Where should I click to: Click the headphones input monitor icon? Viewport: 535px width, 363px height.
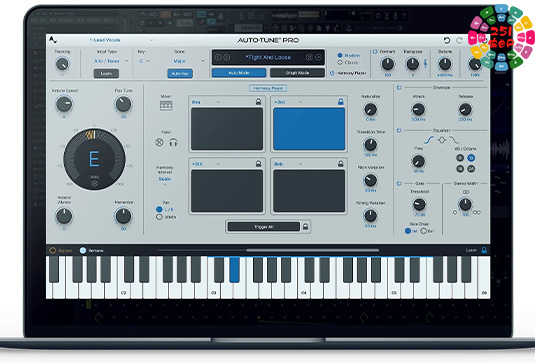[x=173, y=142]
